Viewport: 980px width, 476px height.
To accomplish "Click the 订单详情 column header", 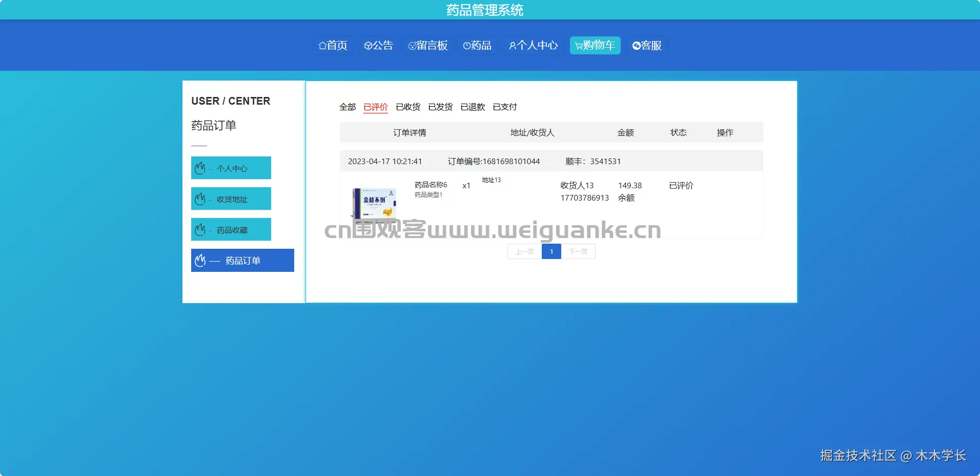I will click(x=410, y=132).
